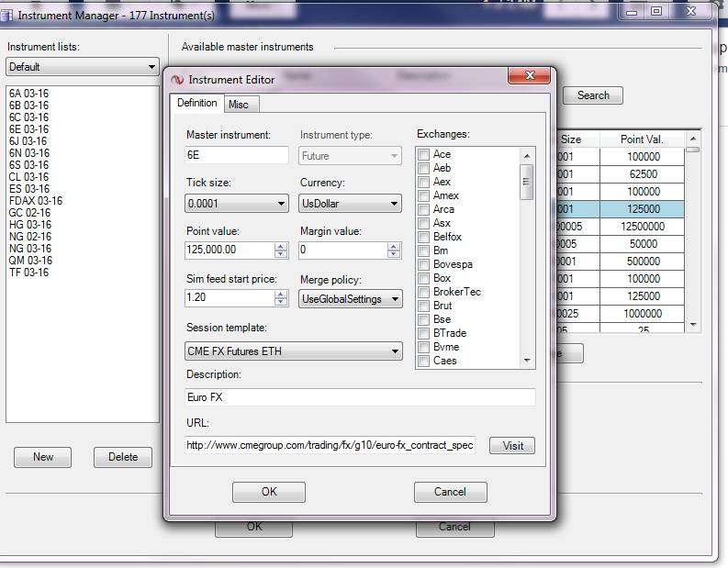Click the 12500000 point value cell

point(642,227)
